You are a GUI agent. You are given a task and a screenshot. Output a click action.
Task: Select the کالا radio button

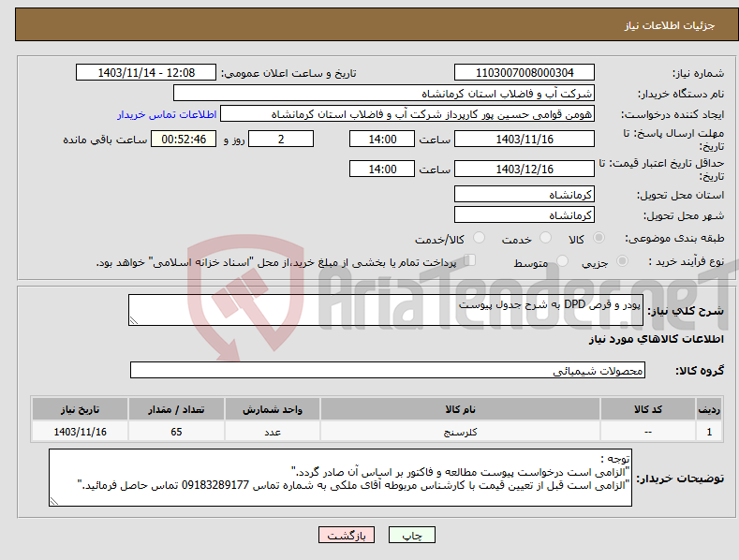(x=599, y=238)
